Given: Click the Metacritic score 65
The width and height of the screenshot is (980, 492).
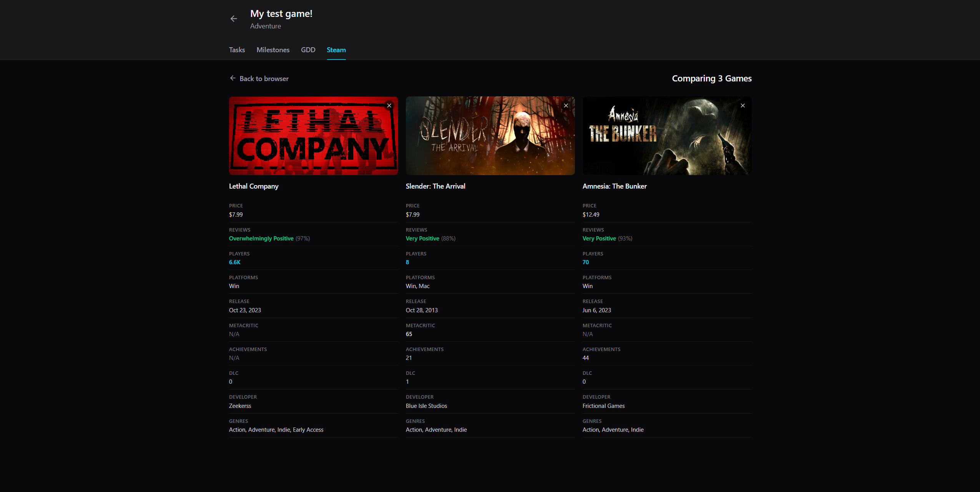Looking at the screenshot, I should [409, 334].
